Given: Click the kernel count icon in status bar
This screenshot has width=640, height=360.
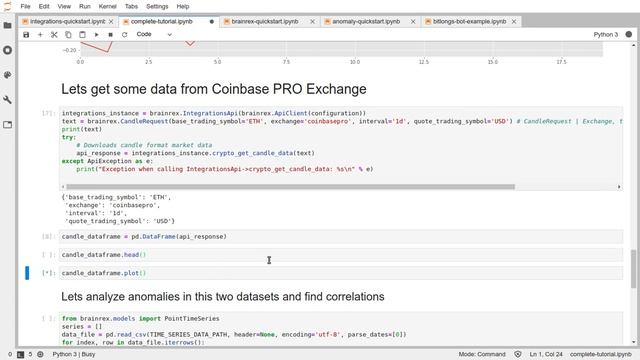Looking at the screenshot, I should 40,355.
